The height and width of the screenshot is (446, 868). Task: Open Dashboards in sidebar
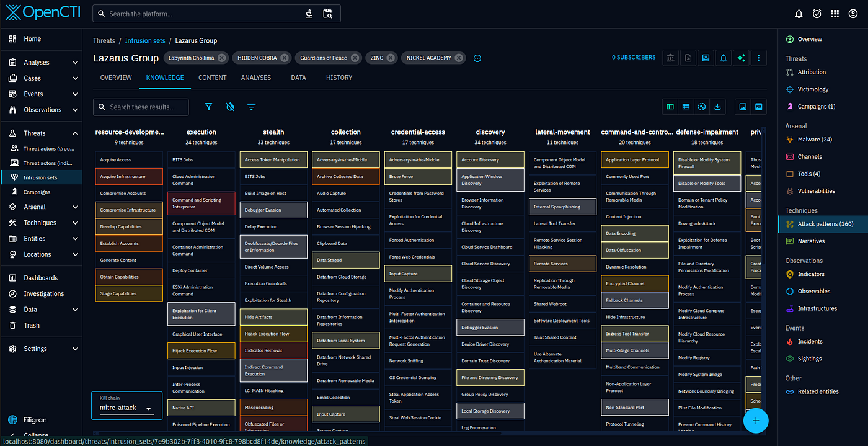[41, 278]
